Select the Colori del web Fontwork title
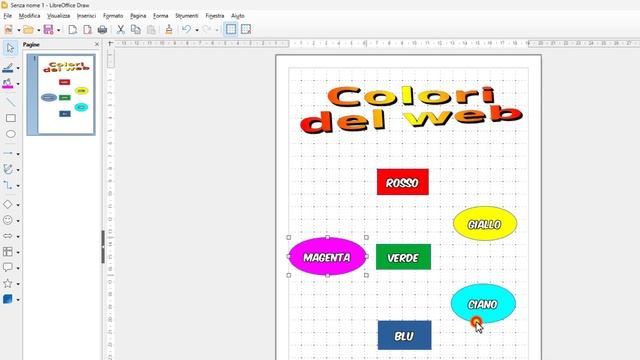 coord(411,110)
